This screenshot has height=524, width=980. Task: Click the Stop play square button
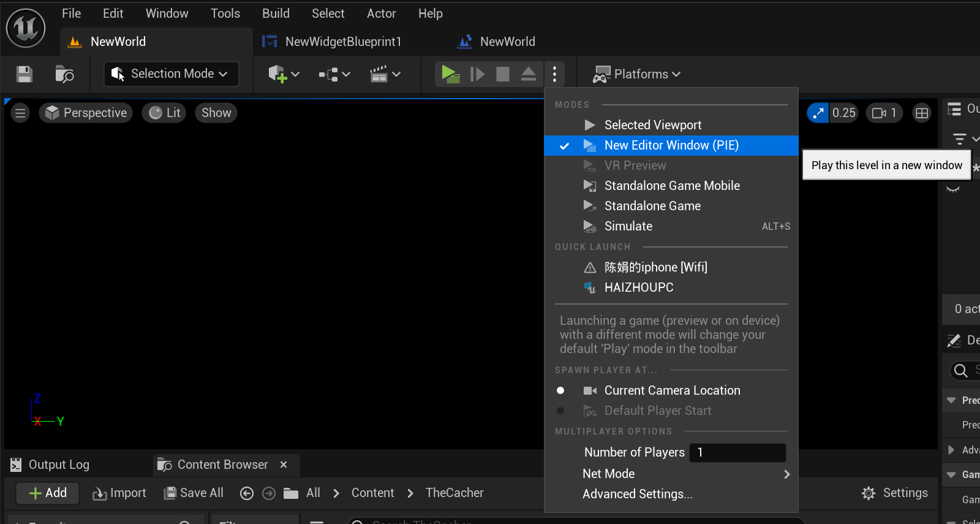(x=503, y=74)
